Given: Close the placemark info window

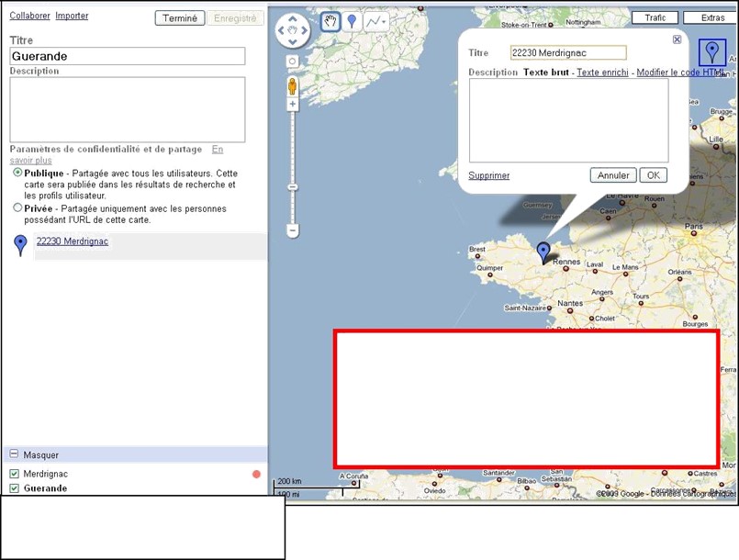Looking at the screenshot, I should (677, 39).
